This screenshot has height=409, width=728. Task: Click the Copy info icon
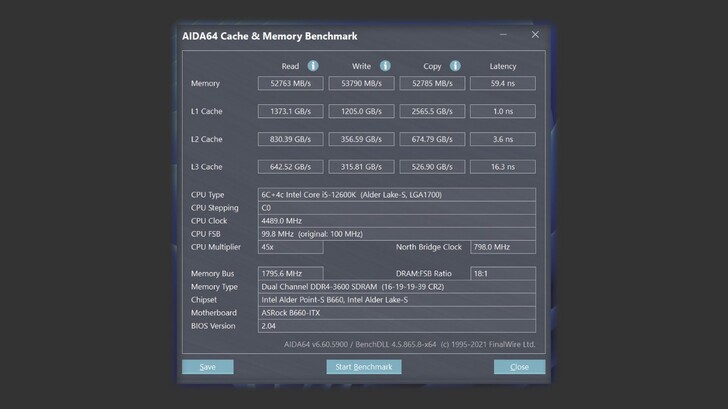click(x=455, y=66)
